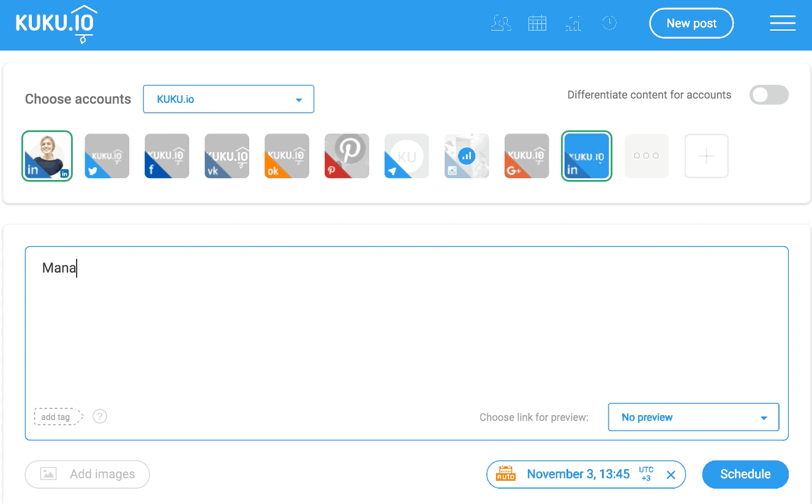Select the Facebook account tile
The width and height of the screenshot is (812, 504).
[x=167, y=156]
